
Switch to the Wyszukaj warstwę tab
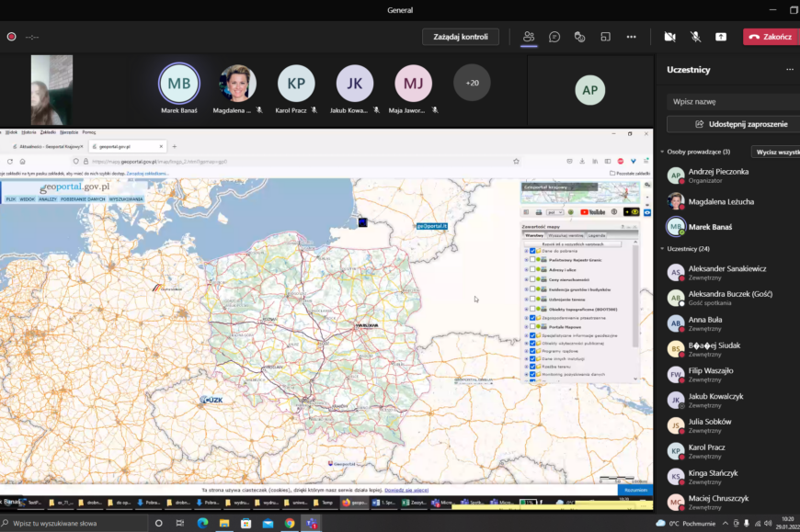[x=566, y=235]
